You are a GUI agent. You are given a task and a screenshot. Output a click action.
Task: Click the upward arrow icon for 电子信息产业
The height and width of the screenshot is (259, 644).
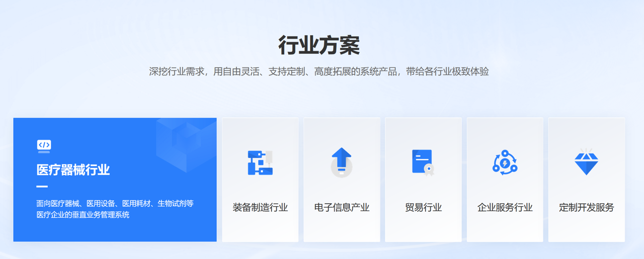[342, 162]
